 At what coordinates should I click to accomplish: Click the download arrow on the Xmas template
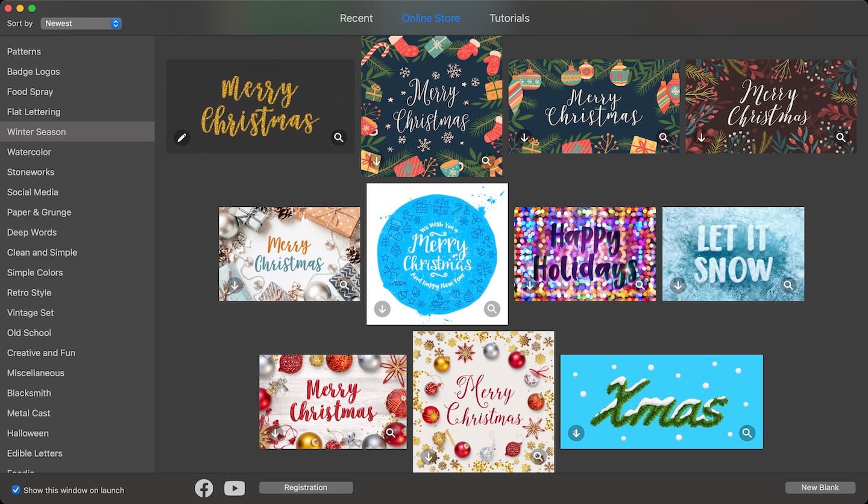point(576,433)
